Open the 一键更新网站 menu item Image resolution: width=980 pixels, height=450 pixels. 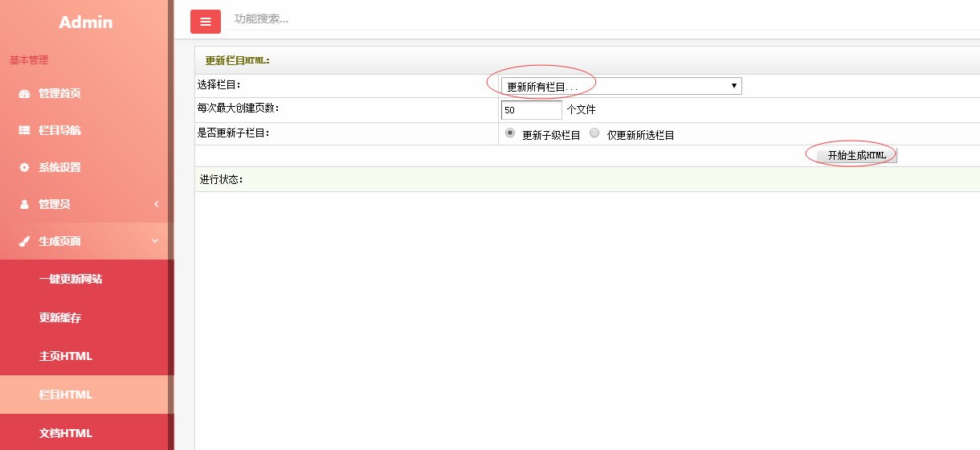point(71,279)
